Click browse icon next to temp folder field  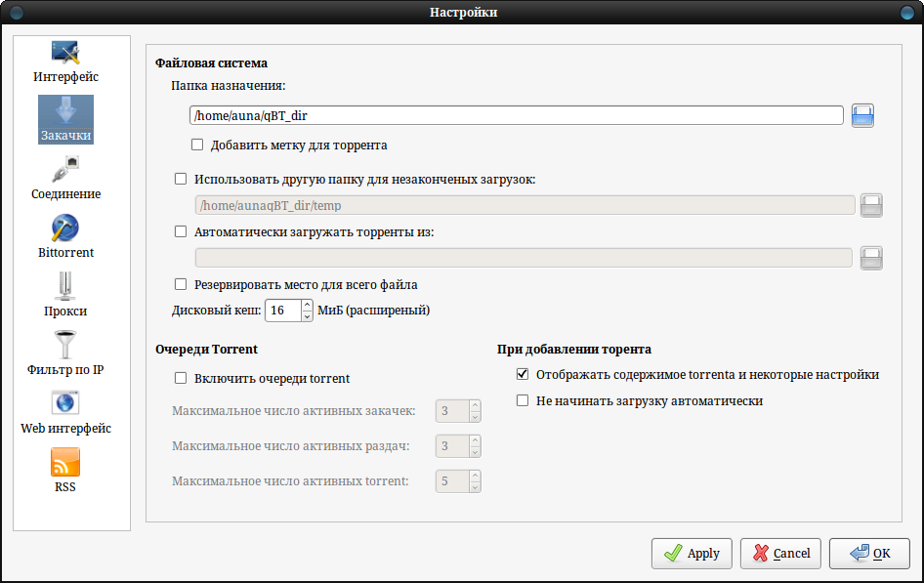[871, 205]
